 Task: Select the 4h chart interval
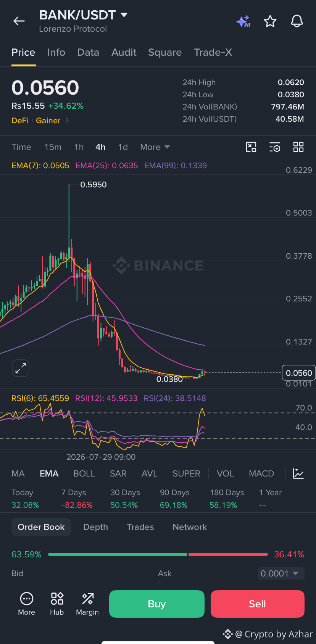tap(100, 147)
